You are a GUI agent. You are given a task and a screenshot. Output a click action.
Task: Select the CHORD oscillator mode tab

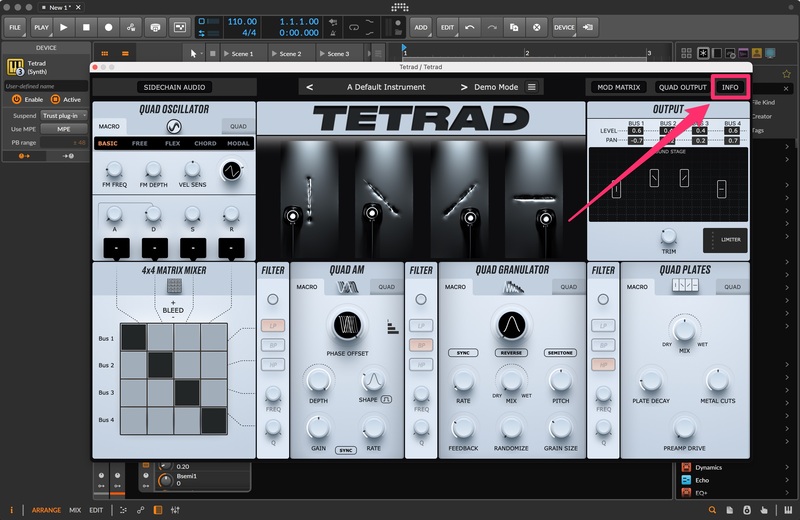click(206, 143)
